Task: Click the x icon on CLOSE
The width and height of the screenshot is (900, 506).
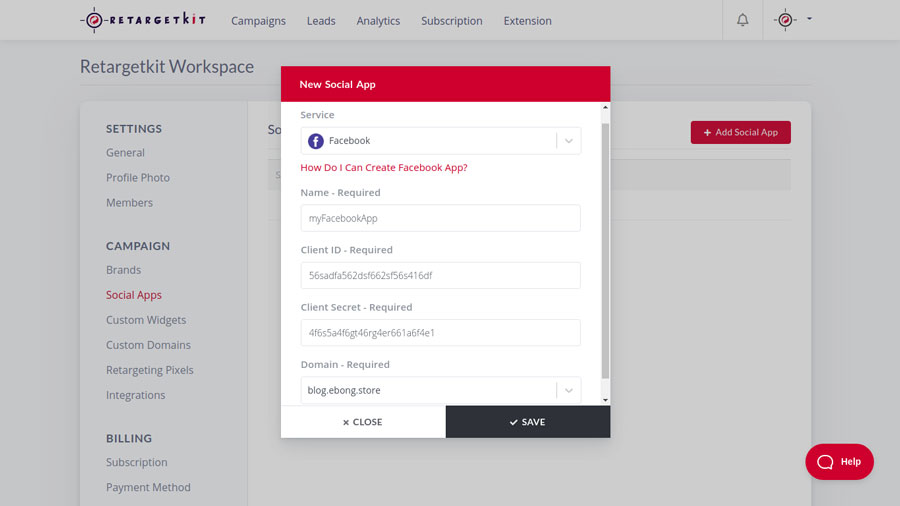Action: (x=346, y=422)
